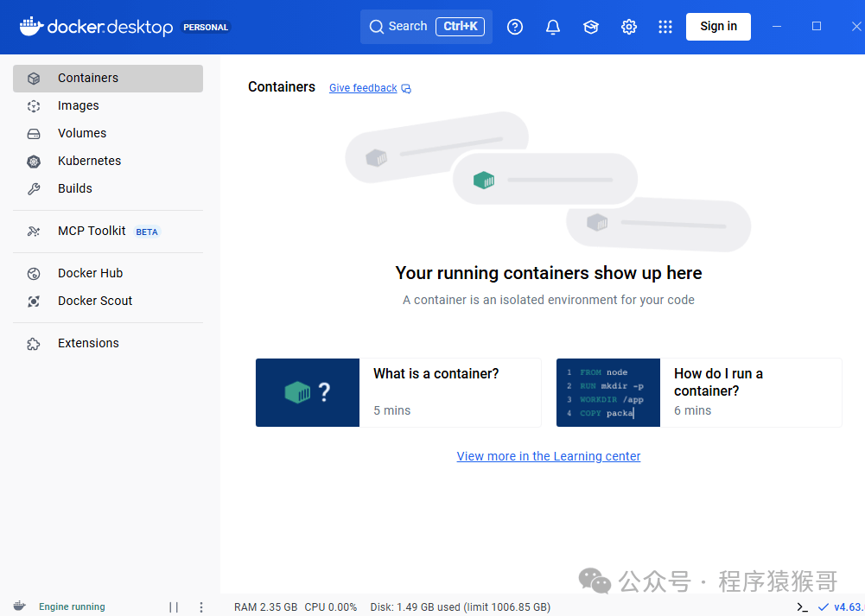Open View more in the Learning center link
865x616 pixels.
tap(549, 456)
